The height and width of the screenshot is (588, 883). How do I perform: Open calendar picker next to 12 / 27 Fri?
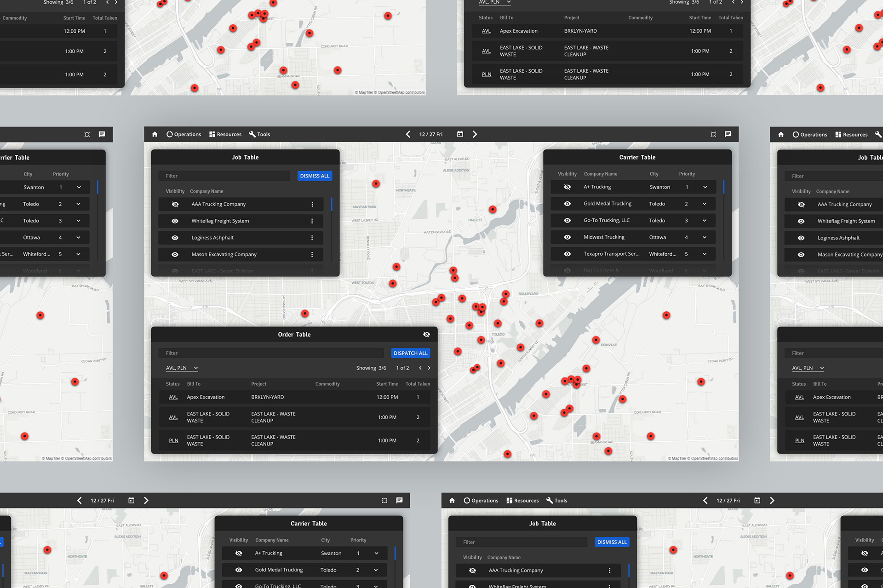coord(460,134)
